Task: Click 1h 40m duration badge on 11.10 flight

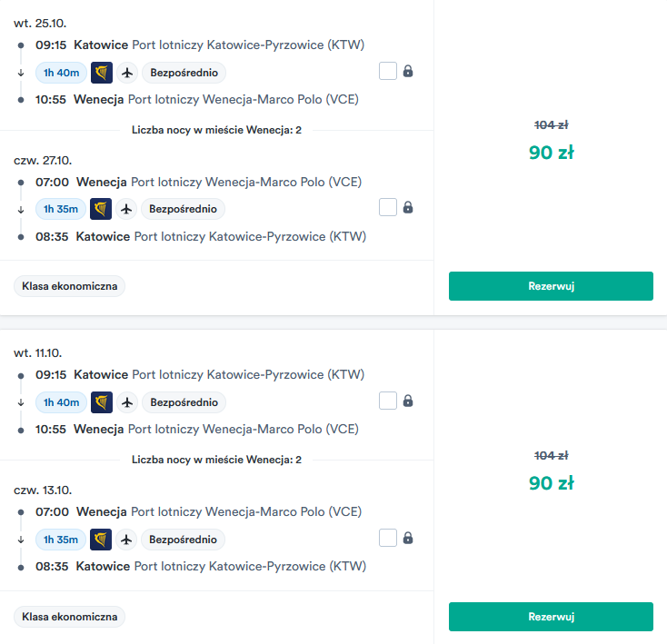Action: click(x=61, y=402)
